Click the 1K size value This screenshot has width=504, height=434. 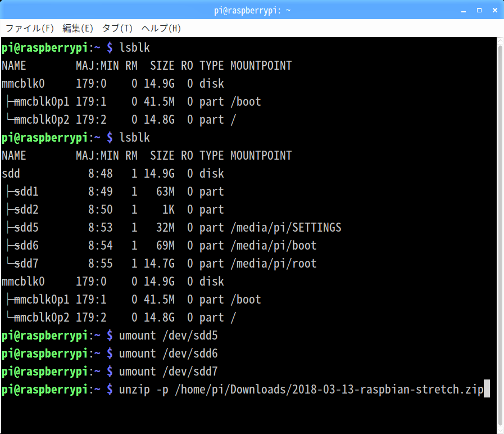(x=168, y=210)
